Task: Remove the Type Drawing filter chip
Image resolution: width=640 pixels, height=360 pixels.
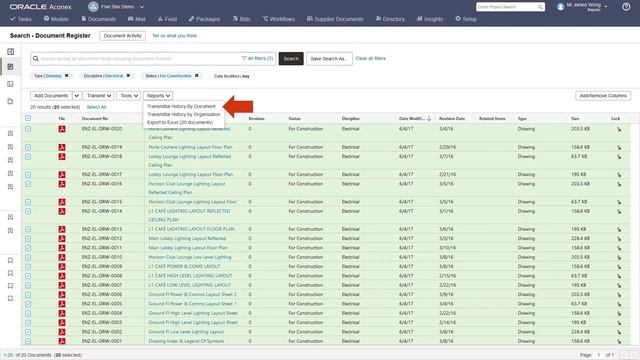Action: point(67,76)
